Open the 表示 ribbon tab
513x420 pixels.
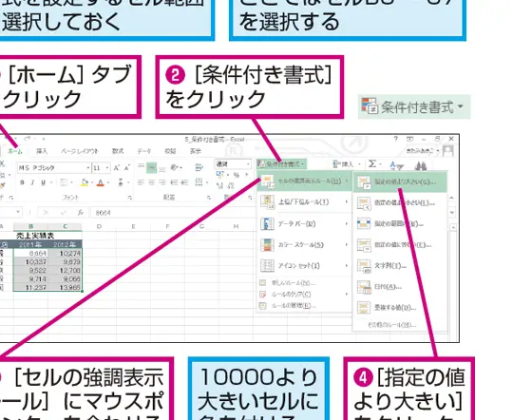coord(196,151)
